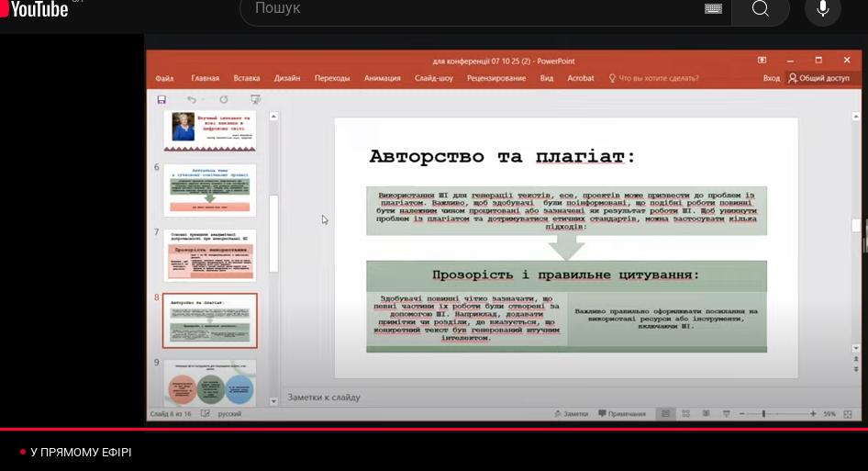Click ribbon display options icon in title bar
The image size is (868, 471).
point(762,61)
